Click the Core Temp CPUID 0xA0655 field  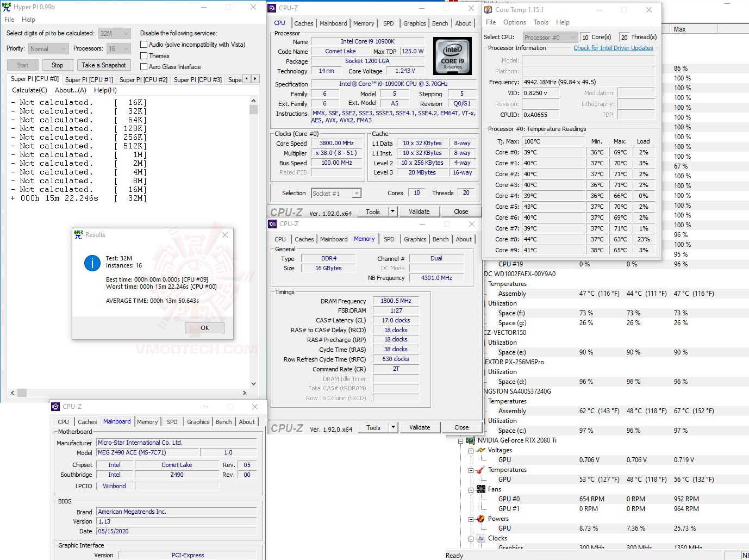pos(542,115)
